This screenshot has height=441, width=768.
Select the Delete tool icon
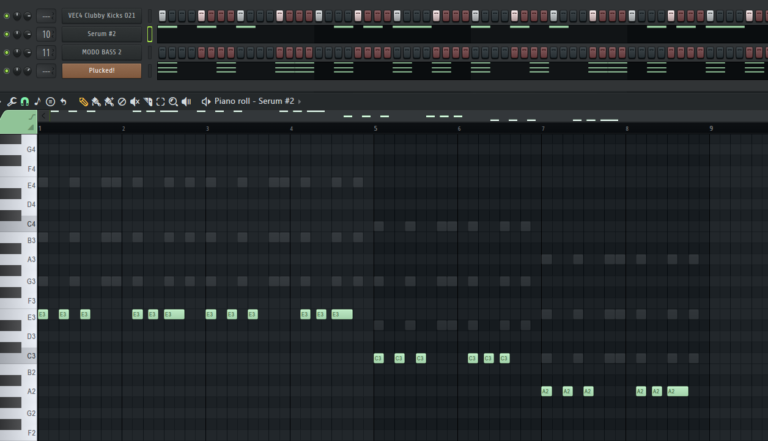(x=122, y=102)
